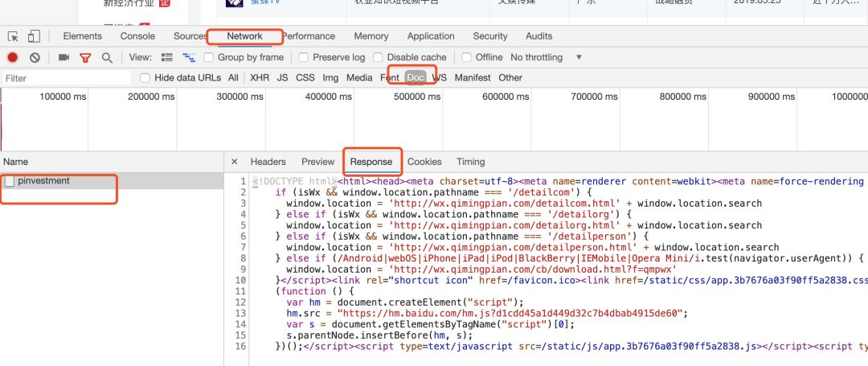The height and width of the screenshot is (366, 868).
Task: Open the Sources panel
Action: tap(190, 36)
